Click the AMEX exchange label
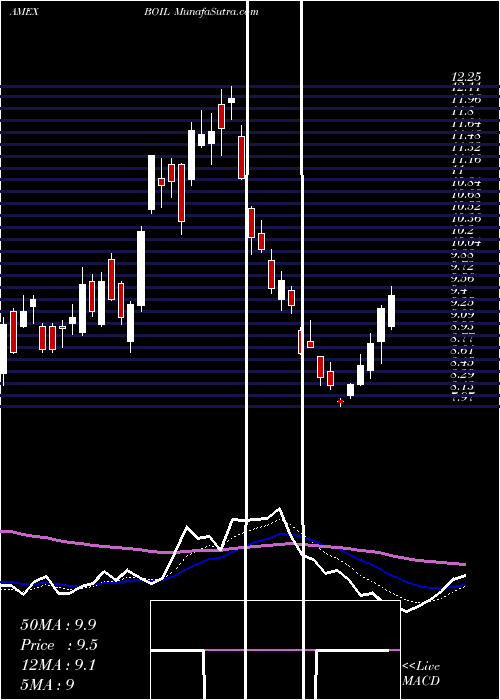The image size is (500, 700). pyautogui.click(x=24, y=12)
